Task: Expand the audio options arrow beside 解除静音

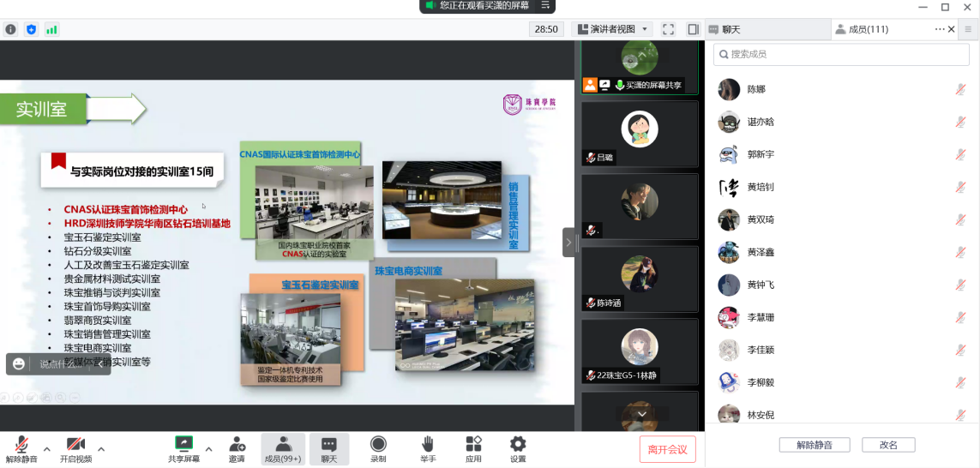Action: point(46,449)
